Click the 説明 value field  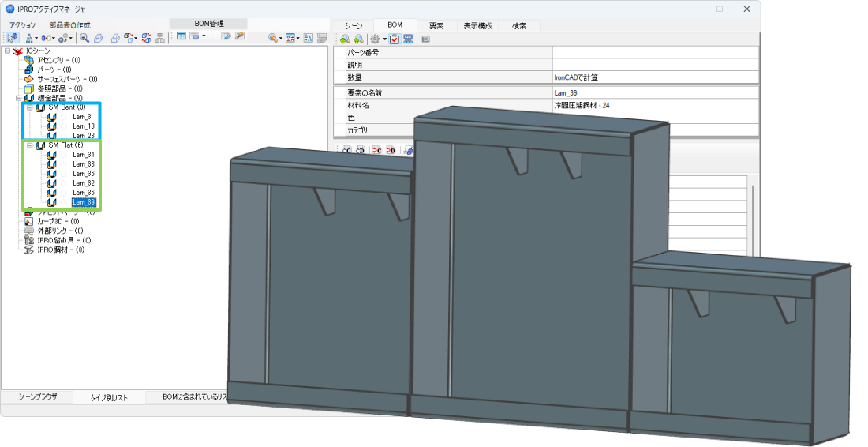[x=656, y=65]
